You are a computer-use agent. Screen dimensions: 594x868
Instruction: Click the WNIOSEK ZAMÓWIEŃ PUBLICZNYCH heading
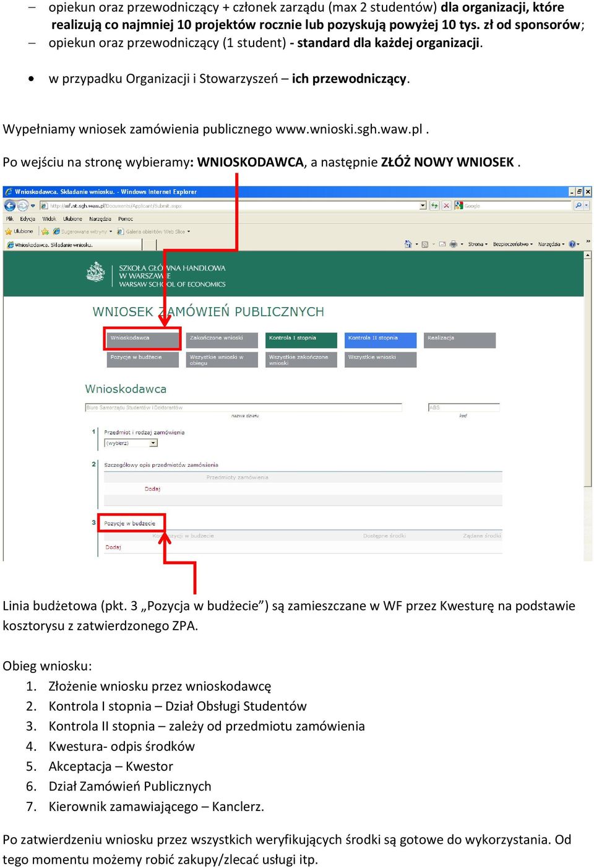pos(209,311)
